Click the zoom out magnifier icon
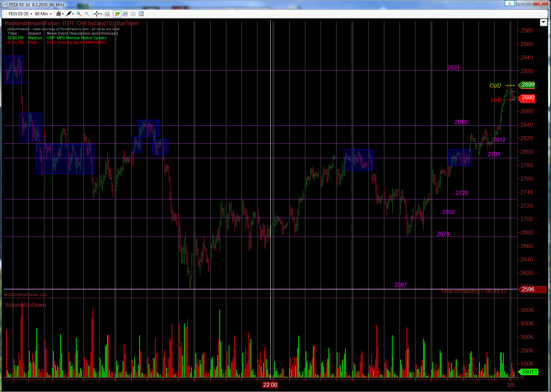Screen dimensions: 551x392 (87, 14)
